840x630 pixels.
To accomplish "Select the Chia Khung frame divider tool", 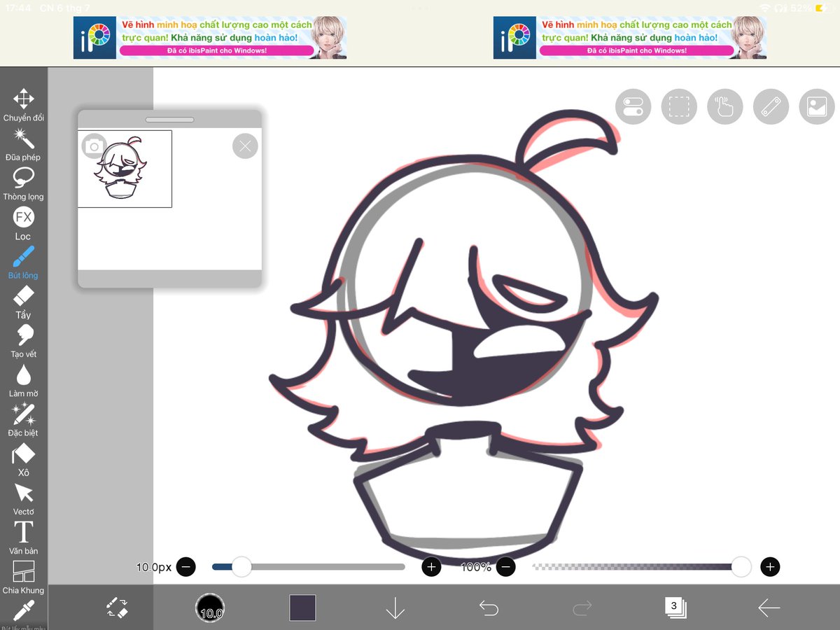I will click(23, 577).
